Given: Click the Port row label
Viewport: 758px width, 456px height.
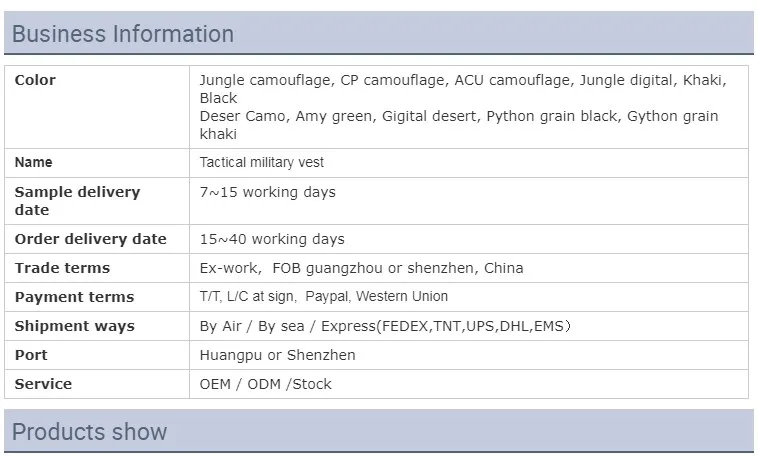Looking at the screenshot, I should point(31,355).
